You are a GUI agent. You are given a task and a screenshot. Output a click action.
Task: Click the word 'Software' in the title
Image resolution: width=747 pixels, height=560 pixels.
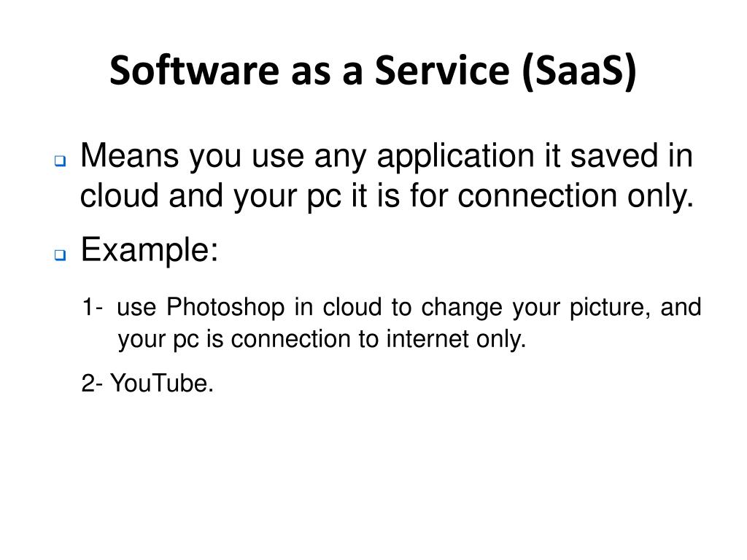coord(194,70)
